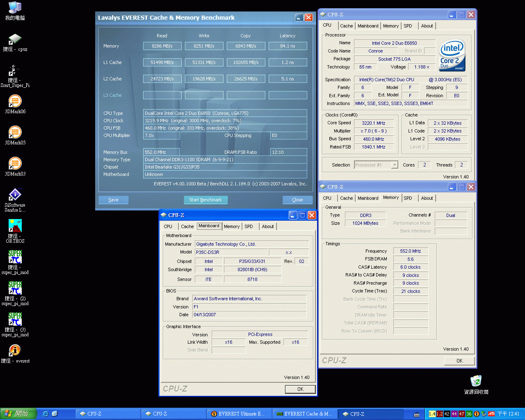Click OK in Memory CPU-Z window
The height and width of the screenshot is (420, 525).
[x=459, y=361]
